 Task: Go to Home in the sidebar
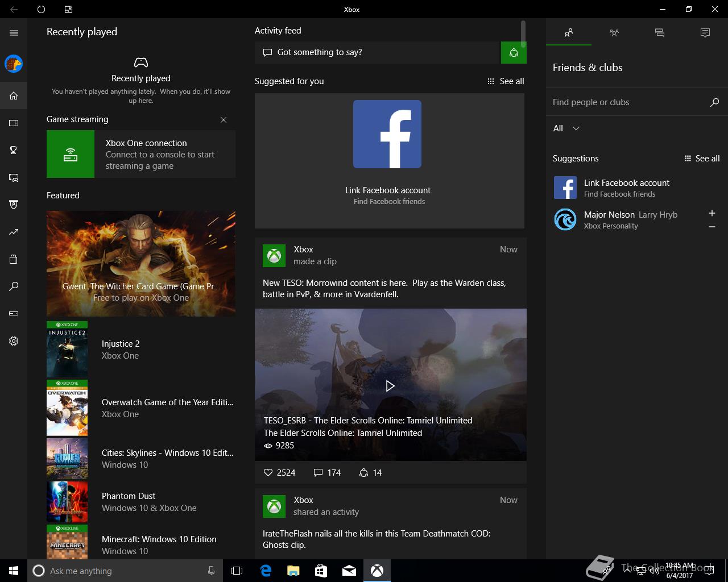(14, 95)
